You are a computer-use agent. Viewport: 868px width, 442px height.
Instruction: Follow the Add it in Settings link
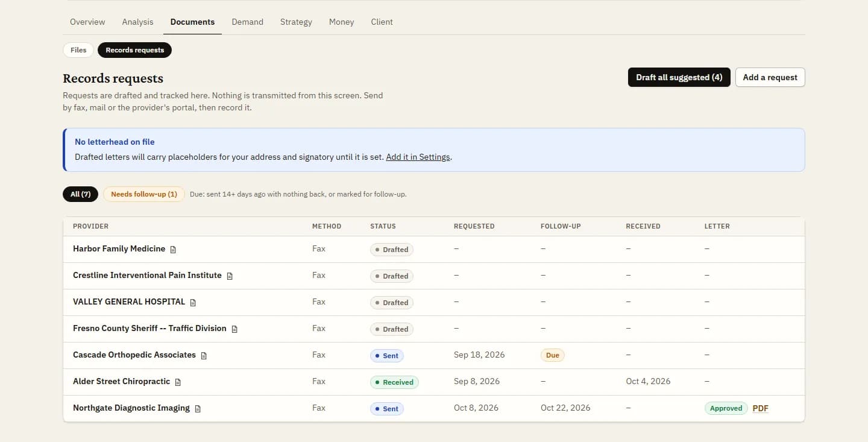pos(418,157)
